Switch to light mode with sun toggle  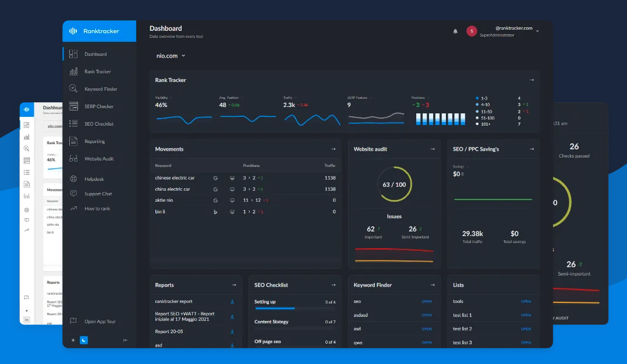pos(73,340)
